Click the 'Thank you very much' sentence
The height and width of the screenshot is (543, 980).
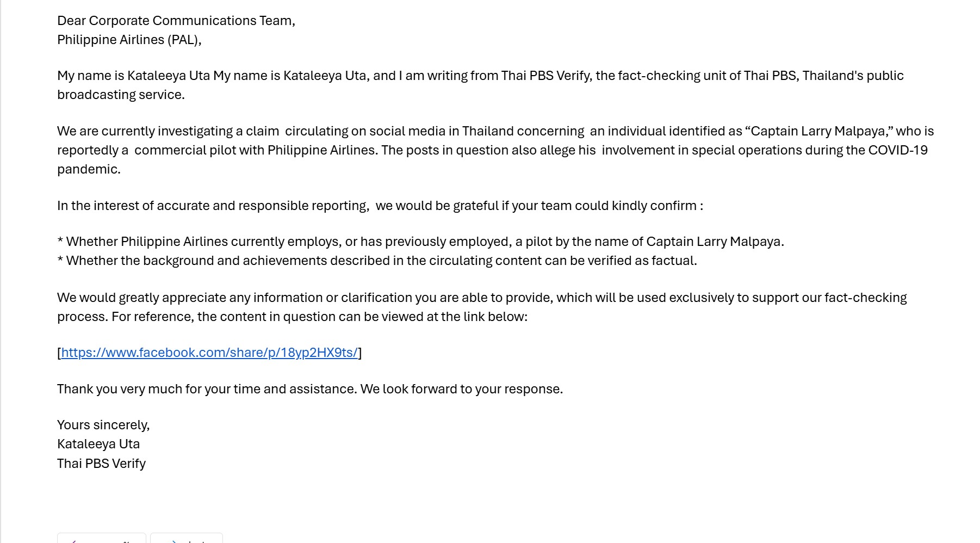(310, 389)
